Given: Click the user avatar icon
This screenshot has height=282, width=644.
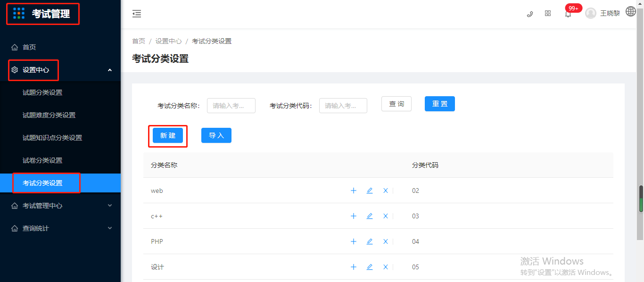Looking at the screenshot, I should [x=591, y=13].
